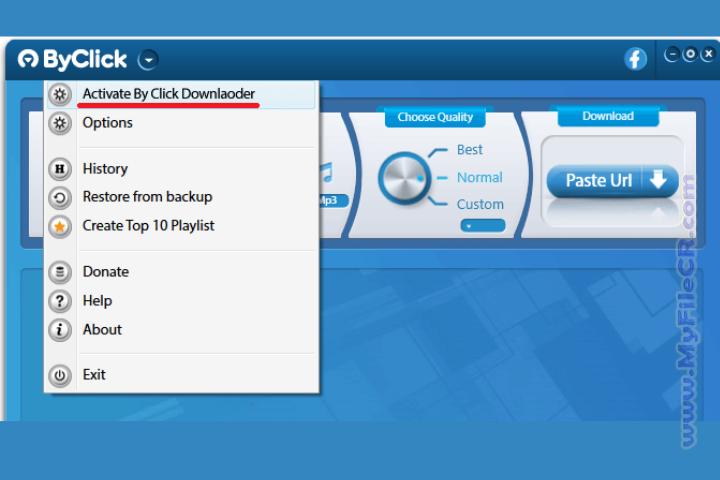720x480 pixels.
Task: Click the Paste Url download arrow
Action: coord(658,180)
